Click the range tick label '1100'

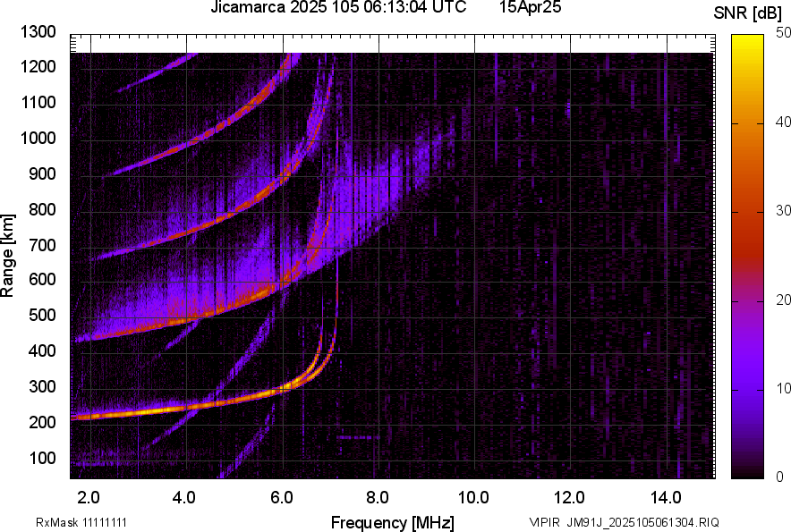38,102
